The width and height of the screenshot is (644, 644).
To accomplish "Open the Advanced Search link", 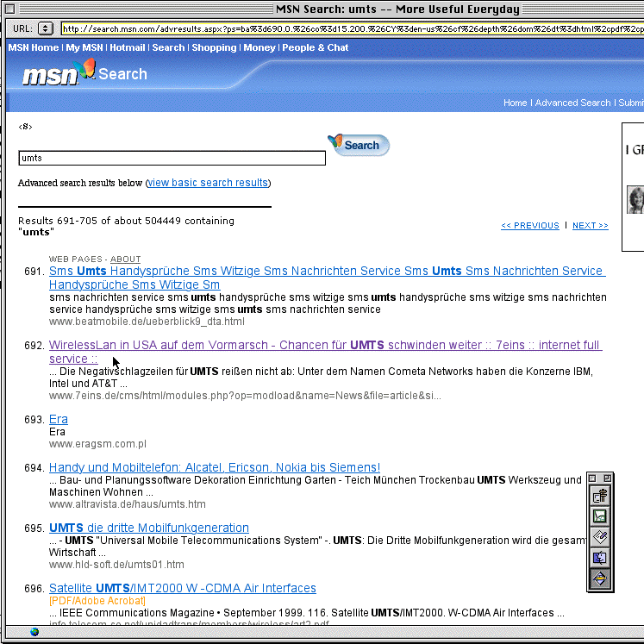I will pyautogui.click(x=572, y=103).
